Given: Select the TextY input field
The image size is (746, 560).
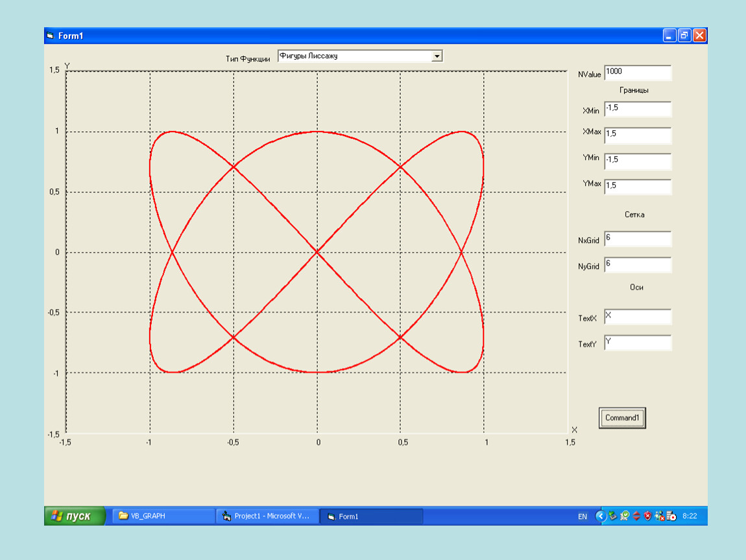Looking at the screenshot, I should (638, 343).
